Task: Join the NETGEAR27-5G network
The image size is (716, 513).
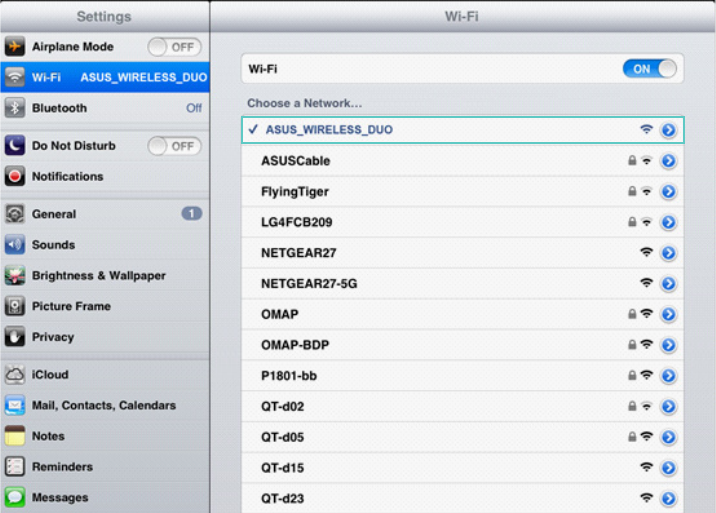Action: 463,284
